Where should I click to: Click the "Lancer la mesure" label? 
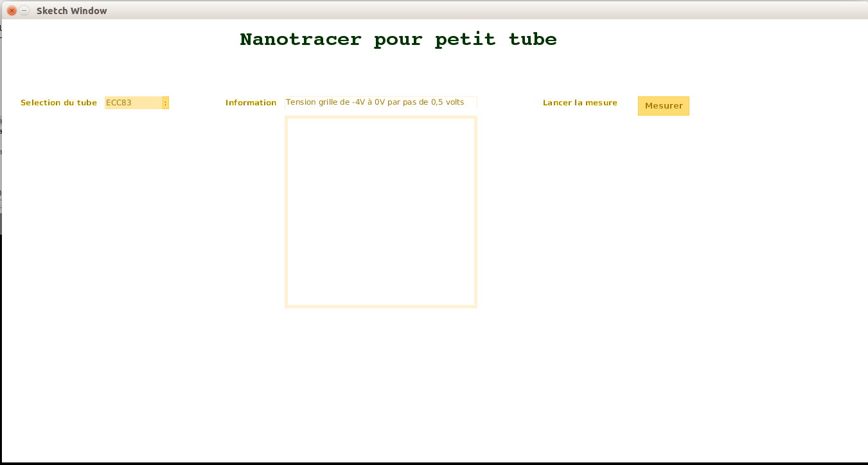tap(580, 103)
